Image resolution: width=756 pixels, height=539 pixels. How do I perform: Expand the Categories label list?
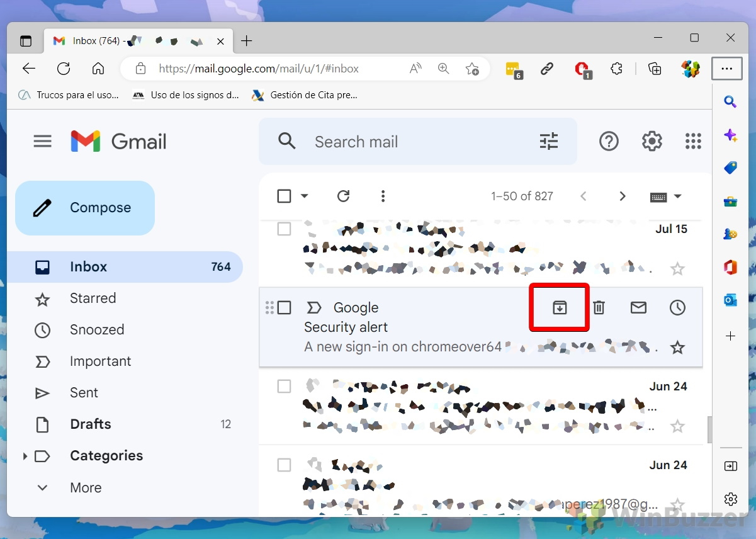(25, 456)
